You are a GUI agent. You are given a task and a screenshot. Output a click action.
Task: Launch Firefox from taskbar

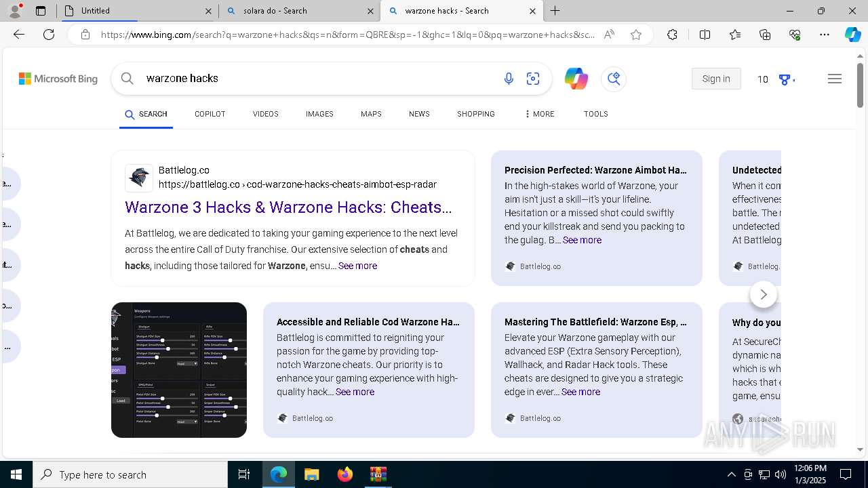pyautogui.click(x=345, y=474)
